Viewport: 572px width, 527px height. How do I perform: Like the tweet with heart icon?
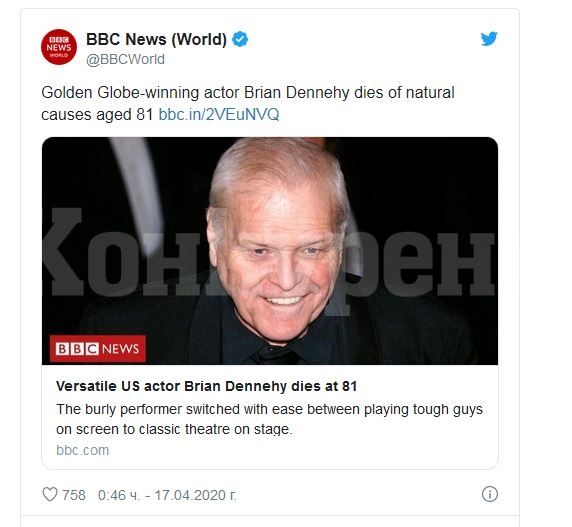50,495
